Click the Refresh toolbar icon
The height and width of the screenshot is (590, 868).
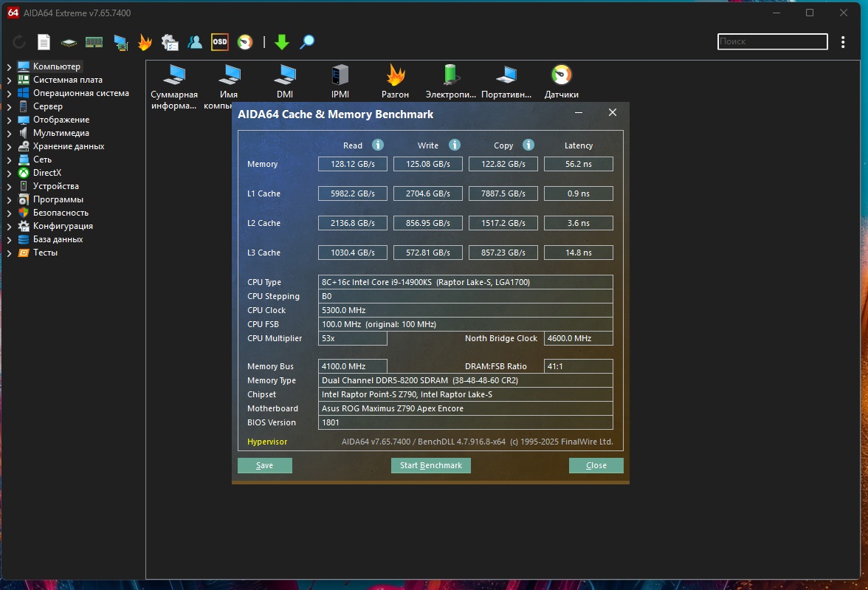pyautogui.click(x=19, y=42)
